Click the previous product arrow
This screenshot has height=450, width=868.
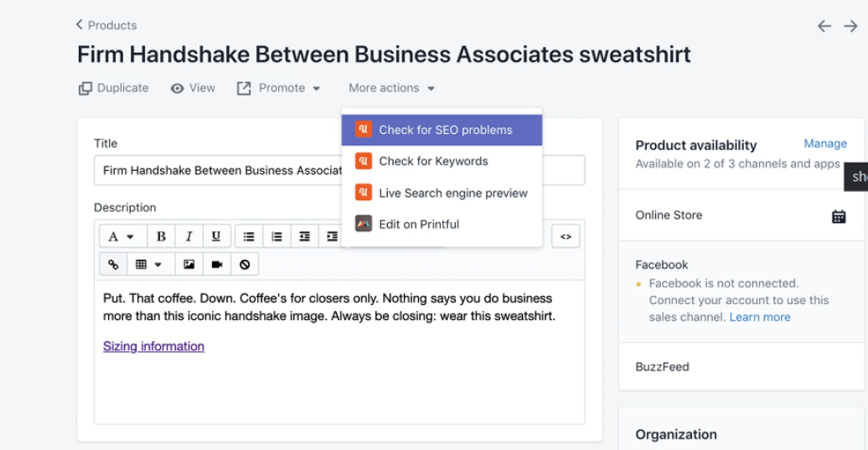tap(824, 26)
